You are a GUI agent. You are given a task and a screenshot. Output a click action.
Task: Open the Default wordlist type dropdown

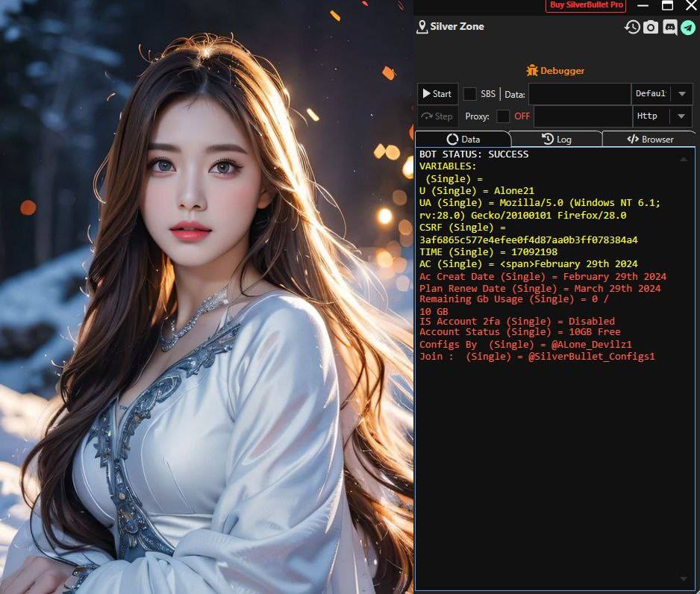pyautogui.click(x=662, y=94)
